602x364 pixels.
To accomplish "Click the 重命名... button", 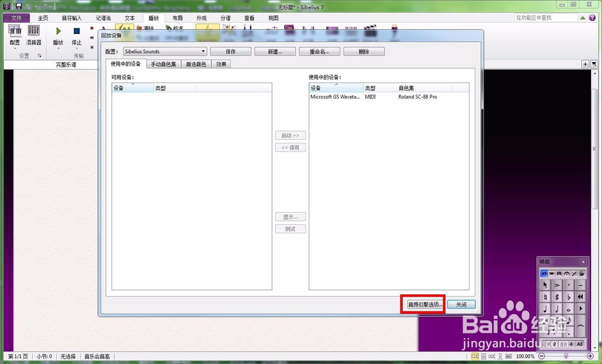I will click(320, 51).
